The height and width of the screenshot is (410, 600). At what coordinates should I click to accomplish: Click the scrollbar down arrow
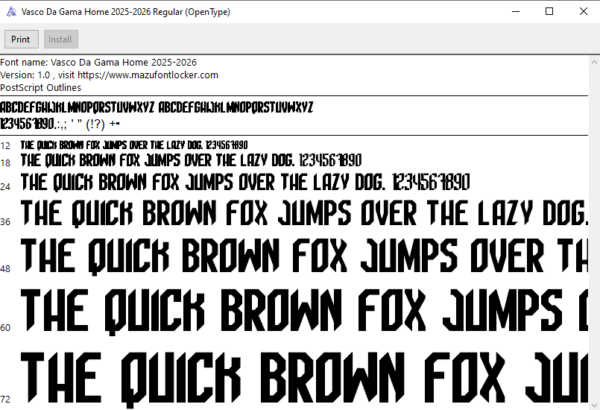pyautogui.click(x=594, y=405)
